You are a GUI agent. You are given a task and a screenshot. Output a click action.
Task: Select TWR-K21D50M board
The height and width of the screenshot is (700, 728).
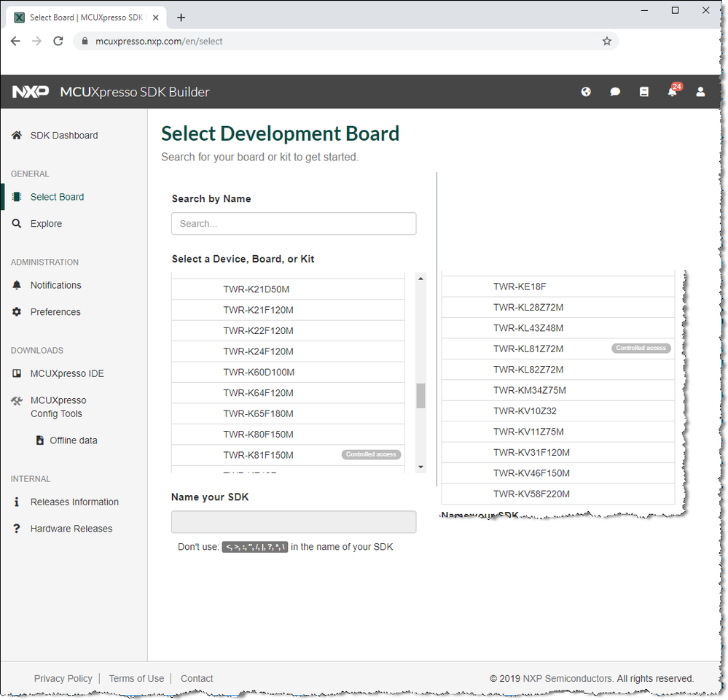(x=288, y=289)
